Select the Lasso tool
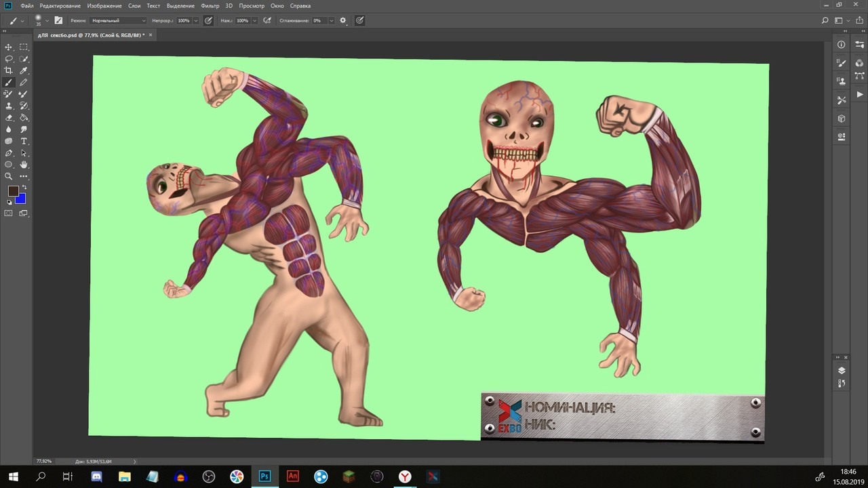 pos(9,59)
